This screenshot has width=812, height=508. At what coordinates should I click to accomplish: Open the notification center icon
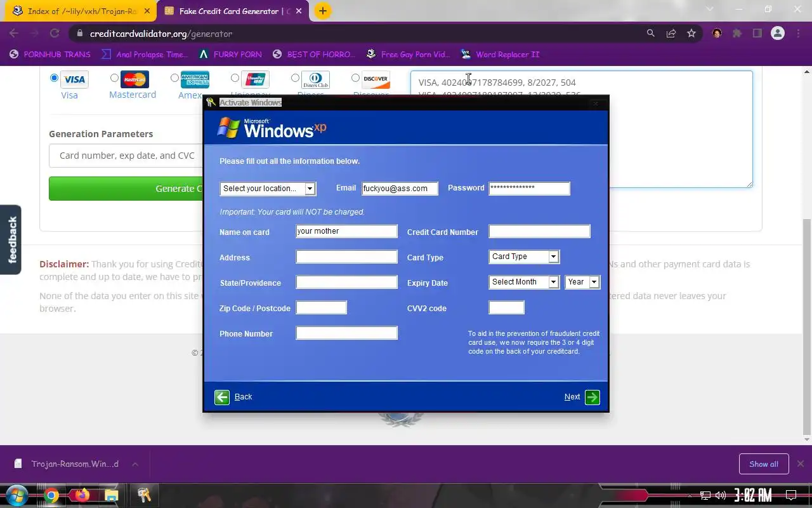tap(791, 495)
